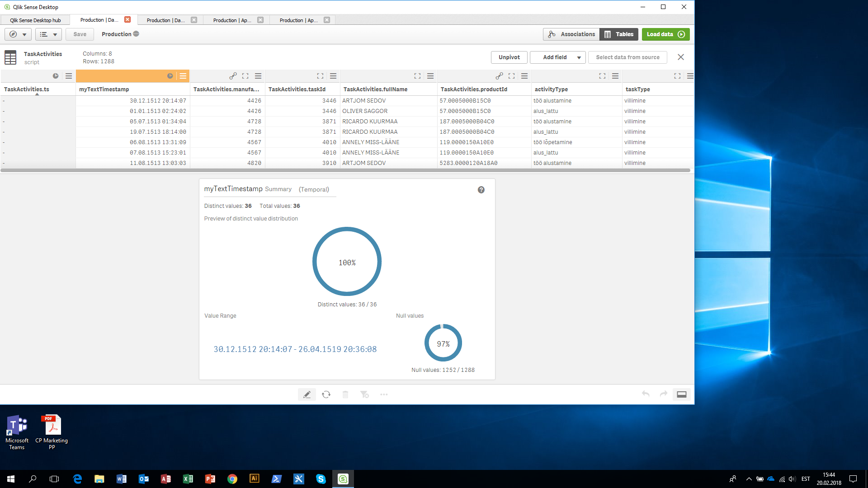Image resolution: width=868 pixels, height=488 pixels.
Task: Close the TaskActivities table editor
Action: coord(681,57)
